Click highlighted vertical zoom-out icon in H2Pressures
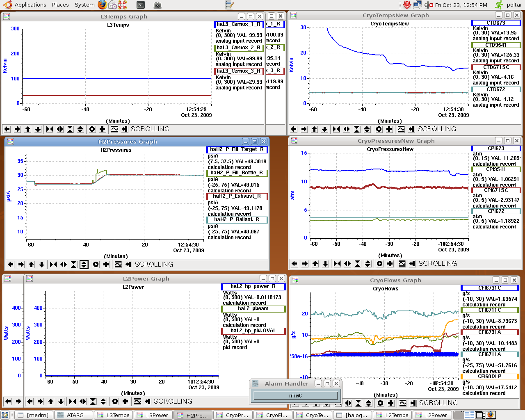525x420 pixels. [x=84, y=265]
